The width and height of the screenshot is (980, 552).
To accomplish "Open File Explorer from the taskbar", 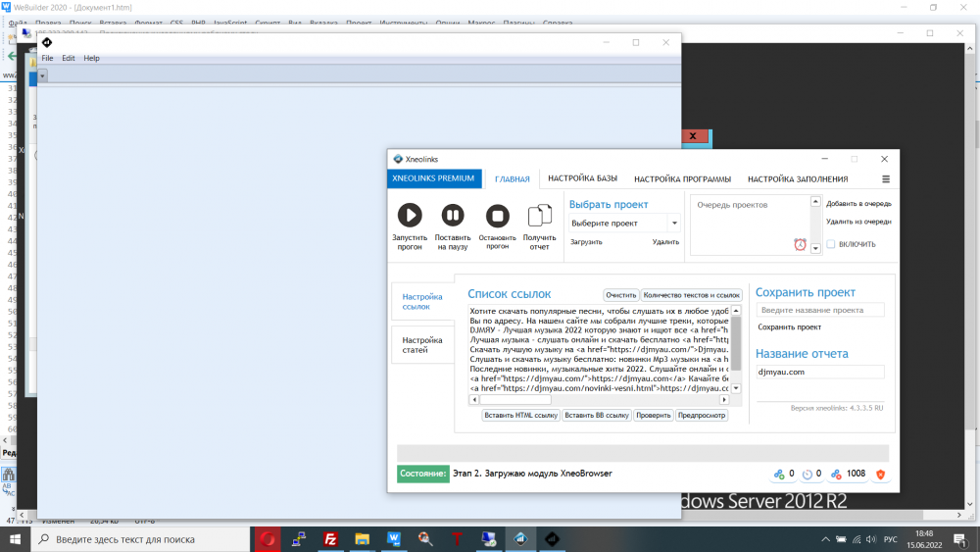I will (362, 539).
